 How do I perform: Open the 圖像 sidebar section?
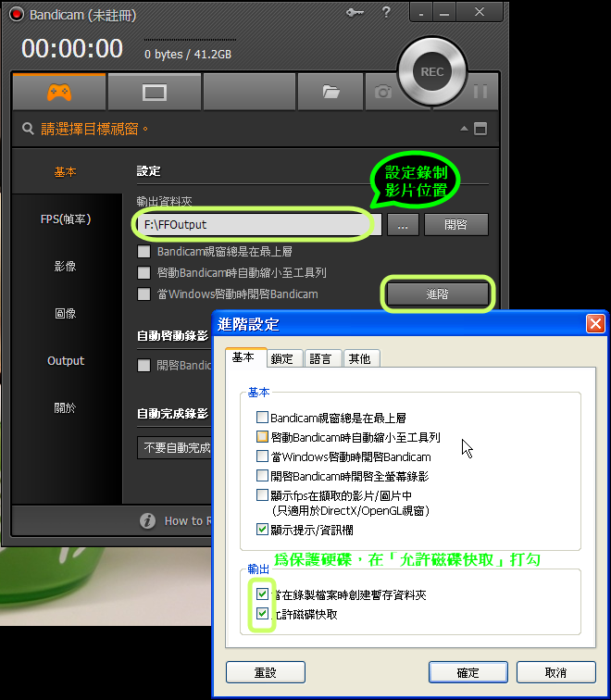coord(66,313)
